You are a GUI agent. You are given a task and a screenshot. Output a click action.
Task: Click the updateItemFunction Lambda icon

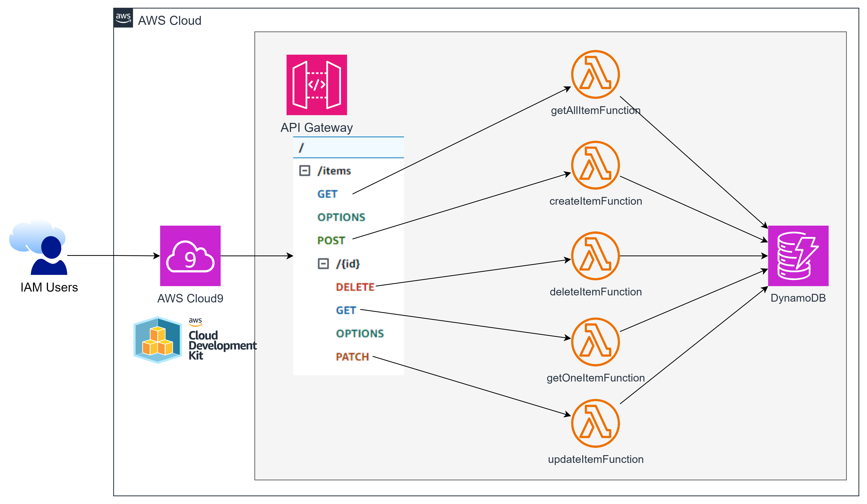(x=595, y=423)
